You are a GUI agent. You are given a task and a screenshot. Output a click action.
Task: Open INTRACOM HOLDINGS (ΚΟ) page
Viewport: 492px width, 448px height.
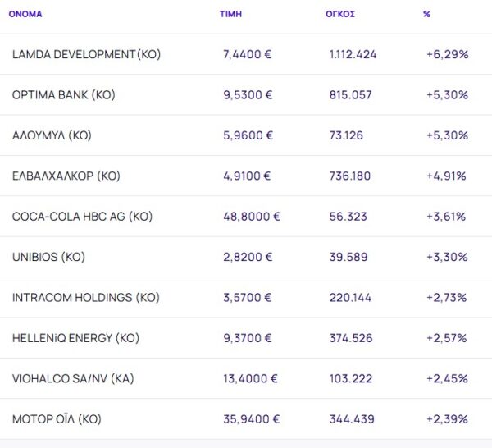85,297
